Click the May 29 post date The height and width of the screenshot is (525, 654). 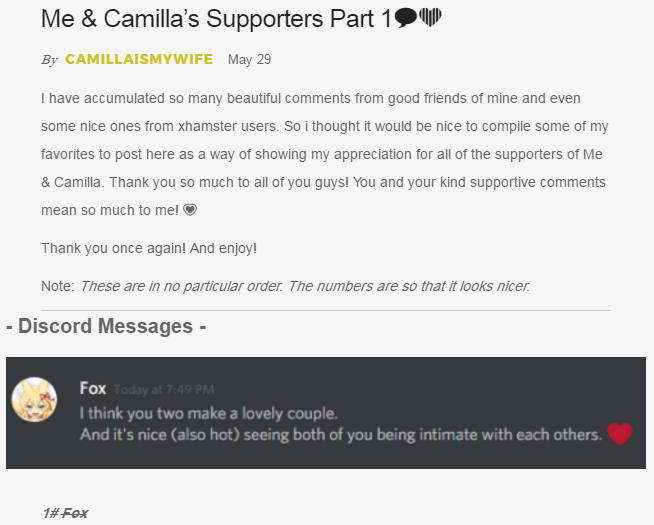pyautogui.click(x=249, y=60)
